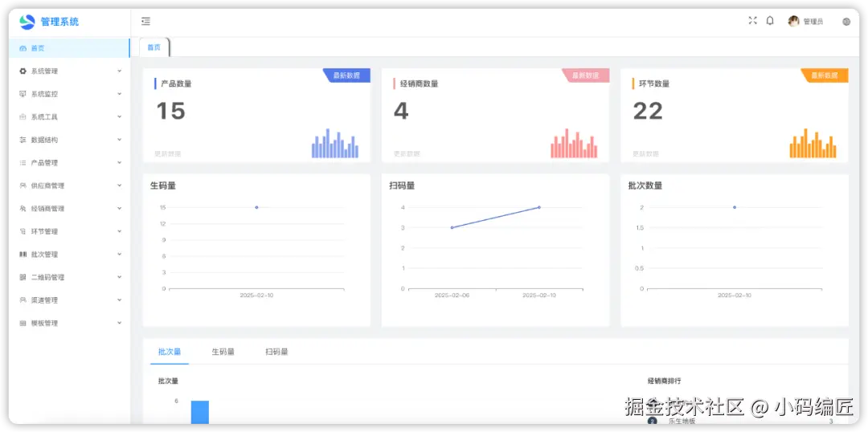Screen dimensions: 868x432
Task: Click the red mini bar chart in 经销商数量
Action: pos(574,143)
